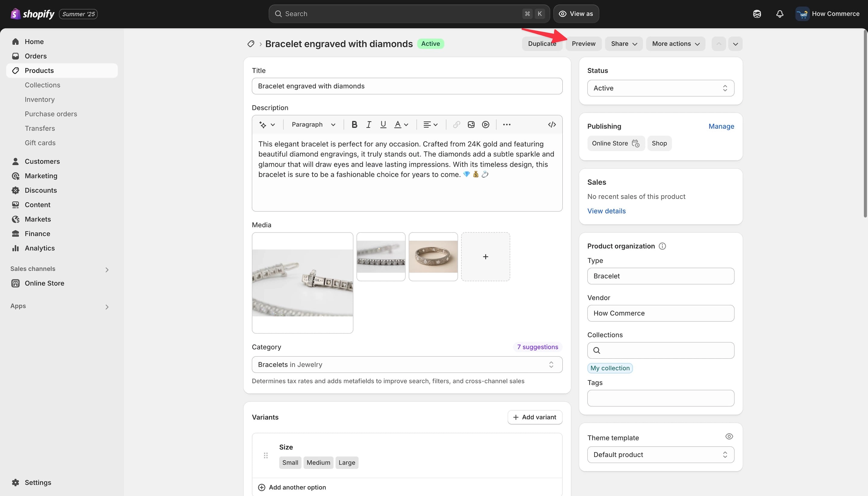Click the insert video icon

click(486, 125)
